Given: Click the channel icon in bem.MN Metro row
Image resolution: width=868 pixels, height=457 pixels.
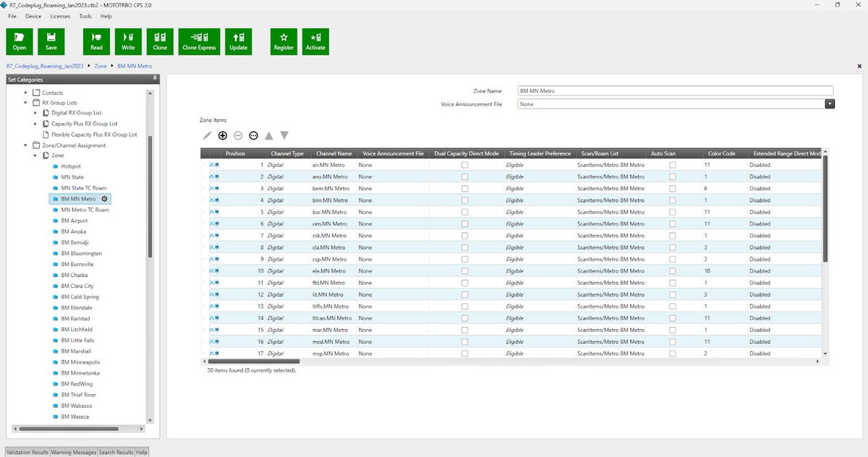Looking at the screenshot, I should [x=214, y=189].
